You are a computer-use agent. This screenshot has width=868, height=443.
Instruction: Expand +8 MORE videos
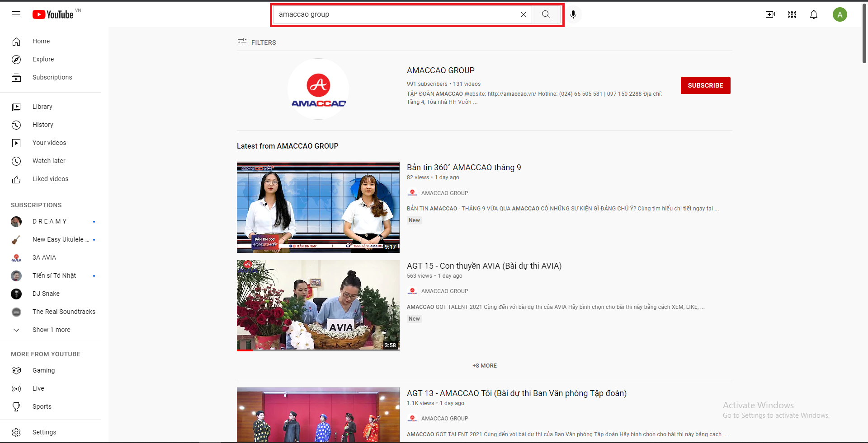485,366
